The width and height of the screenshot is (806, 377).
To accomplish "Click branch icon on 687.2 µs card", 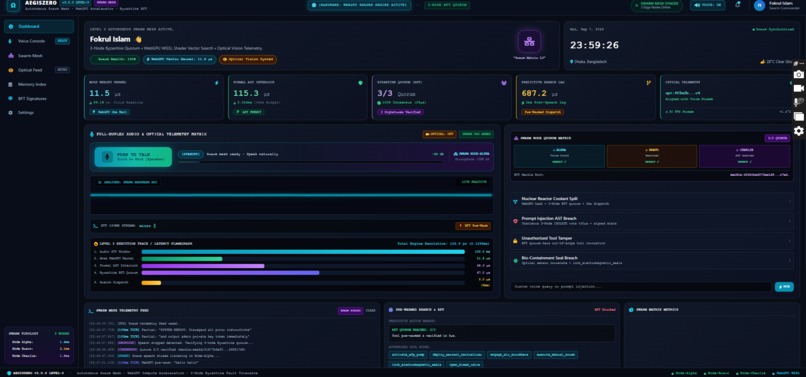I will [648, 82].
